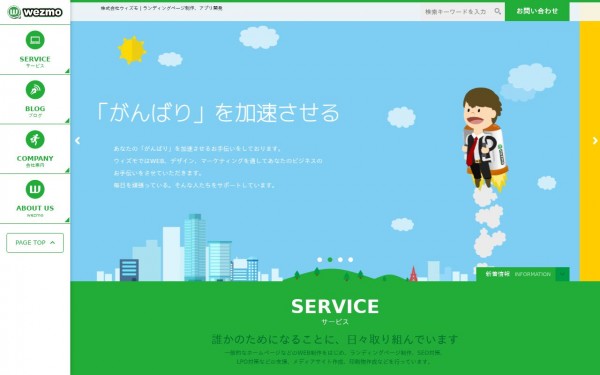Click the search magnifier icon
Image resolution: width=600 pixels, height=375 pixels.
[497, 11]
